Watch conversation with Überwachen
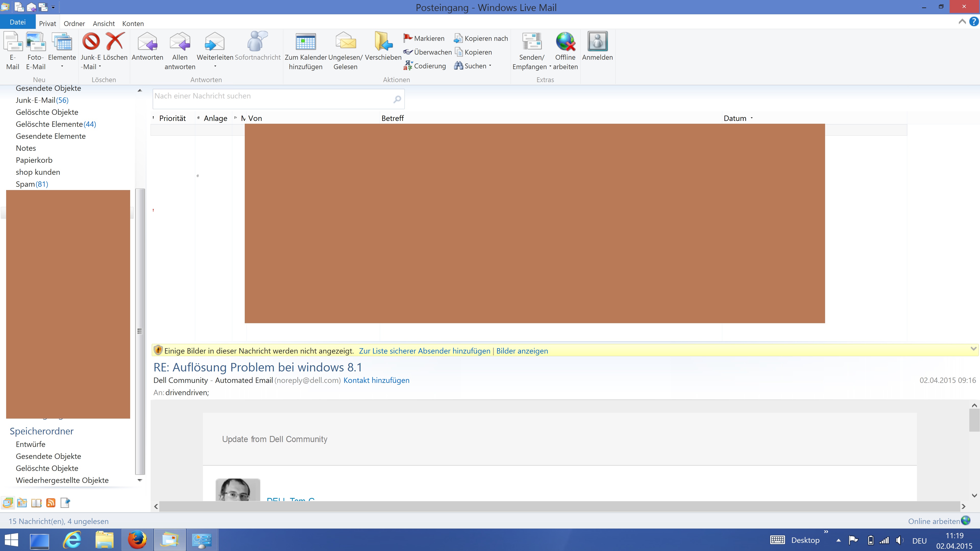Screen dimensions: 980x551 click(428, 52)
